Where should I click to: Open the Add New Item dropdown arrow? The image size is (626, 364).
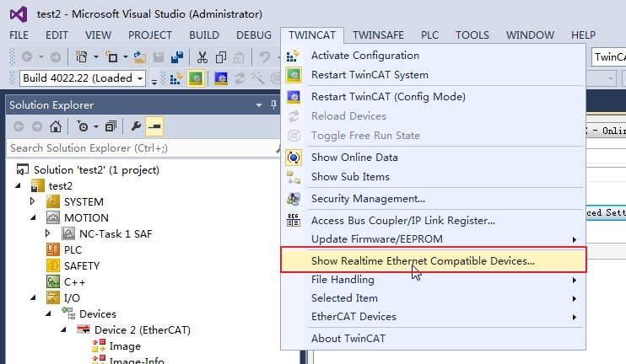tap(126, 57)
